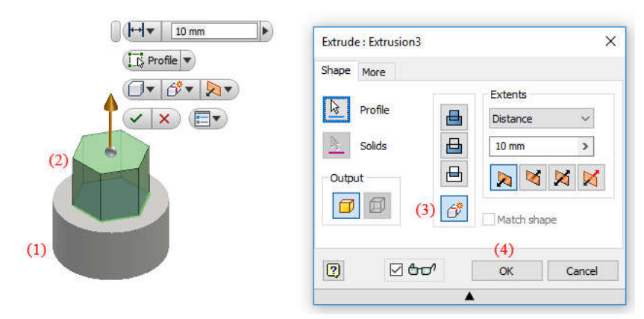Toggle the preview glasses checkbox
644x319 pixels.
(396, 270)
